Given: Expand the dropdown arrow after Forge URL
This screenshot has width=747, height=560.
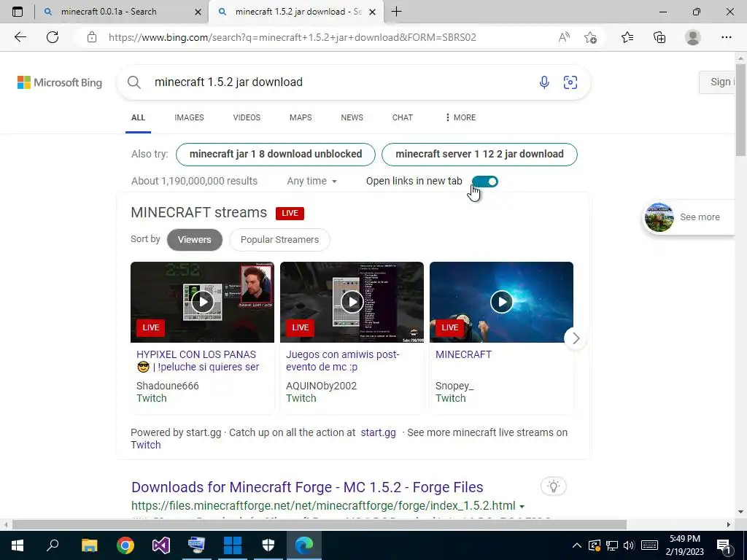Looking at the screenshot, I should [x=522, y=506].
